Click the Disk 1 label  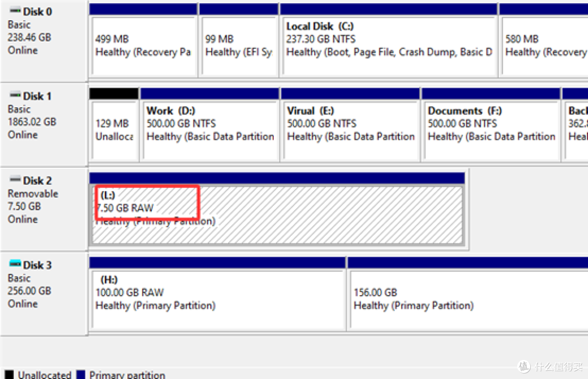[x=37, y=96]
